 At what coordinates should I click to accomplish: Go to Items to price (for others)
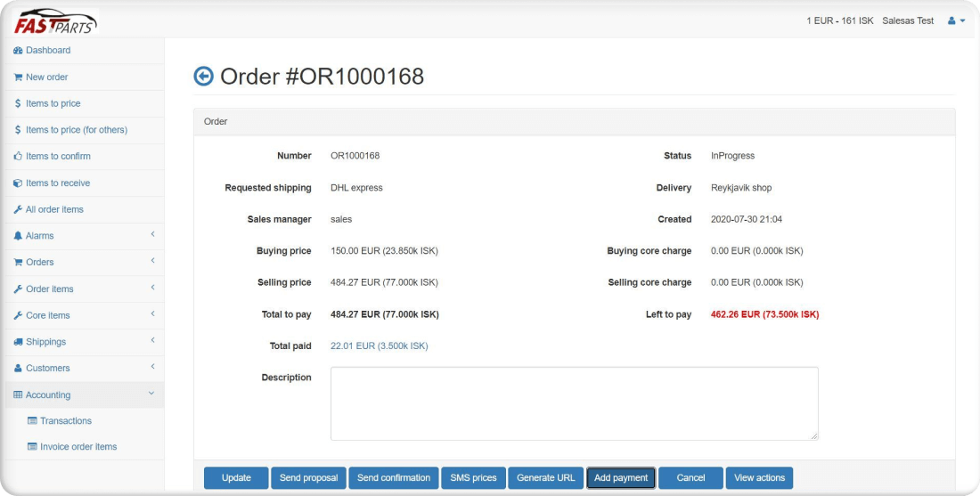click(x=76, y=130)
